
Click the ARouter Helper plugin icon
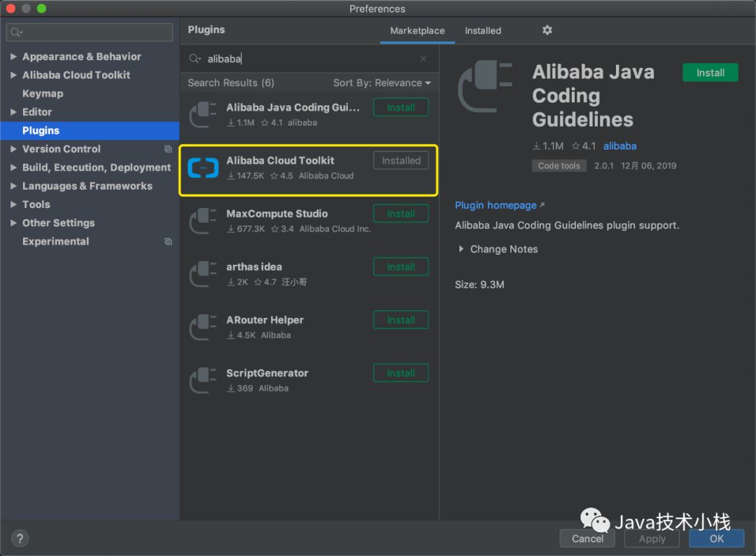203,327
